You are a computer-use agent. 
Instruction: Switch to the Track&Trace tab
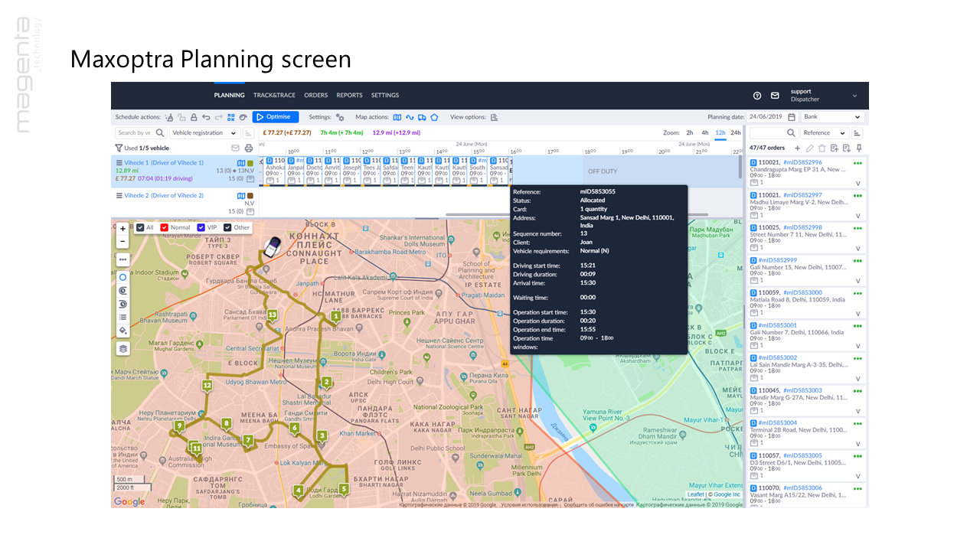274,96
